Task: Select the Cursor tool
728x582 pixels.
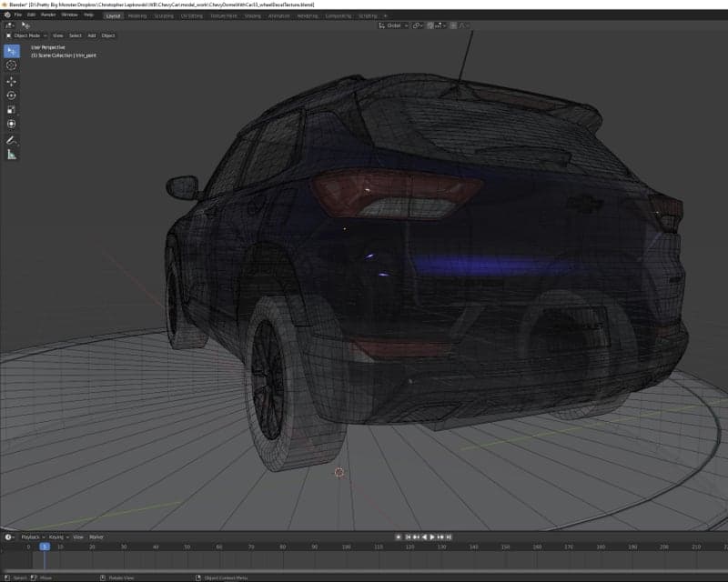Action: tap(12, 65)
